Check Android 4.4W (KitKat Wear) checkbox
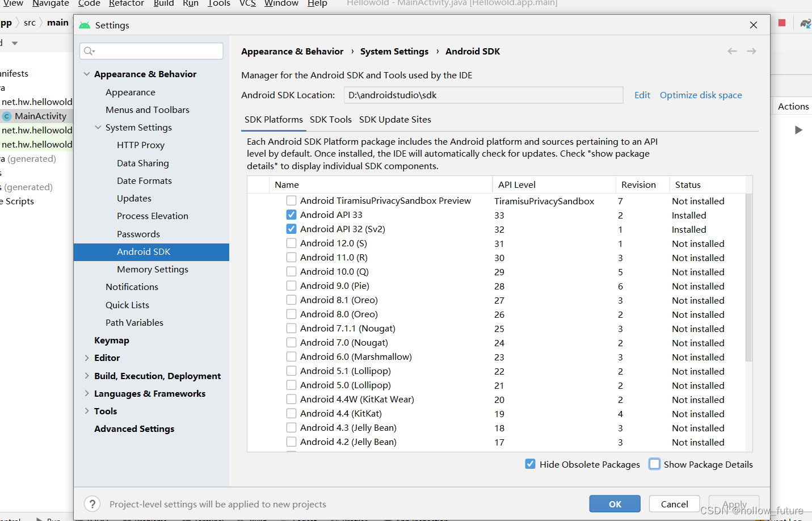Viewport: 812px width, 521px height. (x=291, y=399)
